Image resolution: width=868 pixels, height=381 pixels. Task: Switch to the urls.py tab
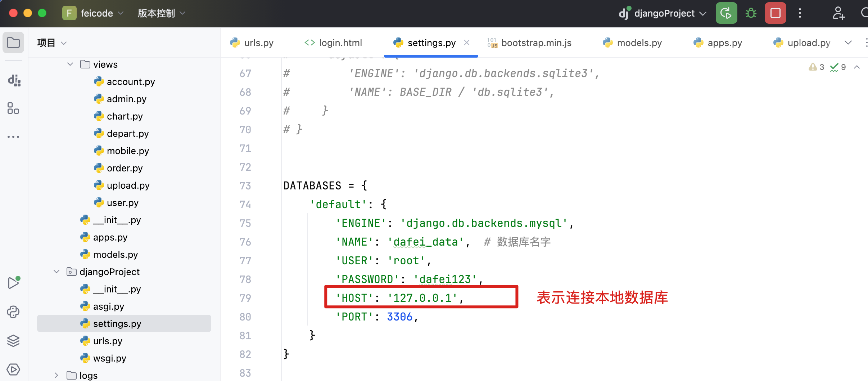pyautogui.click(x=258, y=42)
